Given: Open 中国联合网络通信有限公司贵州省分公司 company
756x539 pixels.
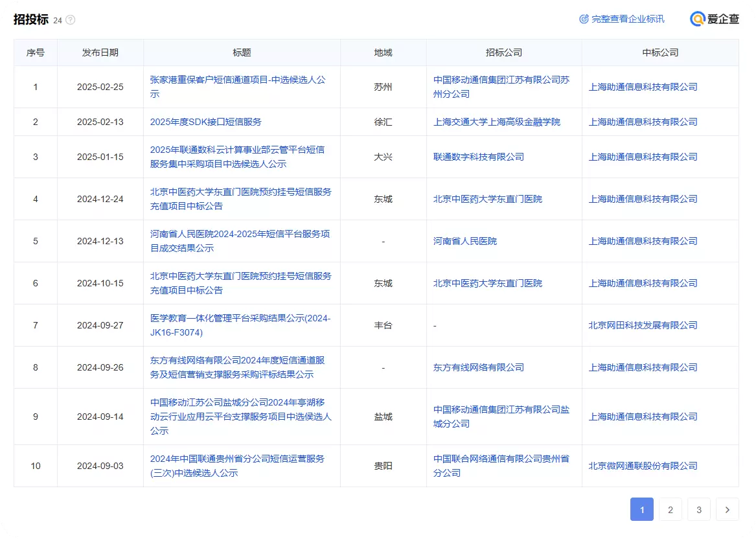Looking at the screenshot, I should [501, 466].
